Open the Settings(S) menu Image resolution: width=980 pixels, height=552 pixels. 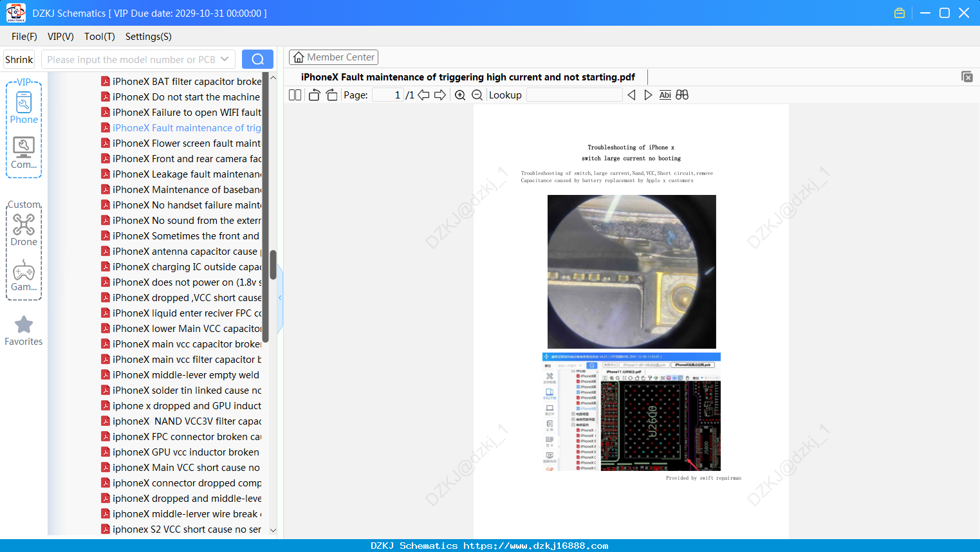148,37
